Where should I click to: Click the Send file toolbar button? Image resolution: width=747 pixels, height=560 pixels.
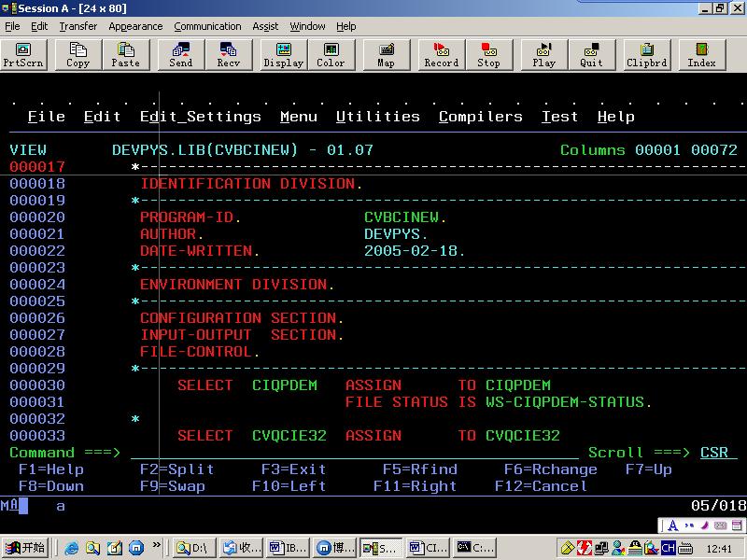181,55
